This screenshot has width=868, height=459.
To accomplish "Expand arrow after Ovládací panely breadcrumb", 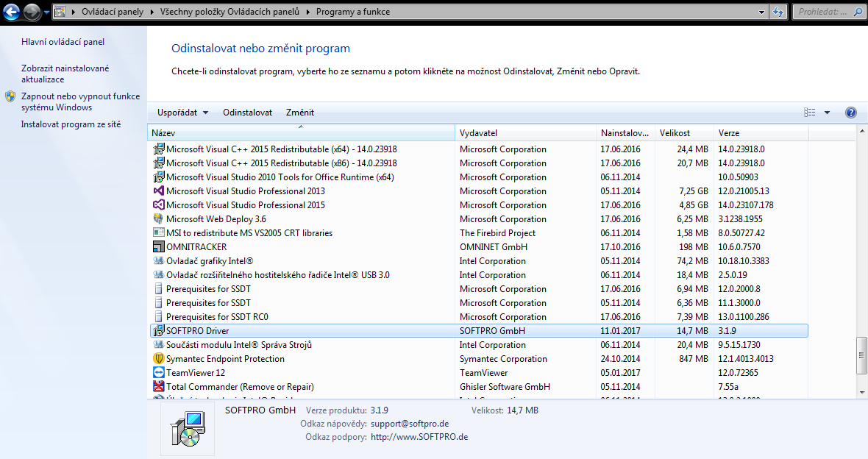I will [152, 12].
